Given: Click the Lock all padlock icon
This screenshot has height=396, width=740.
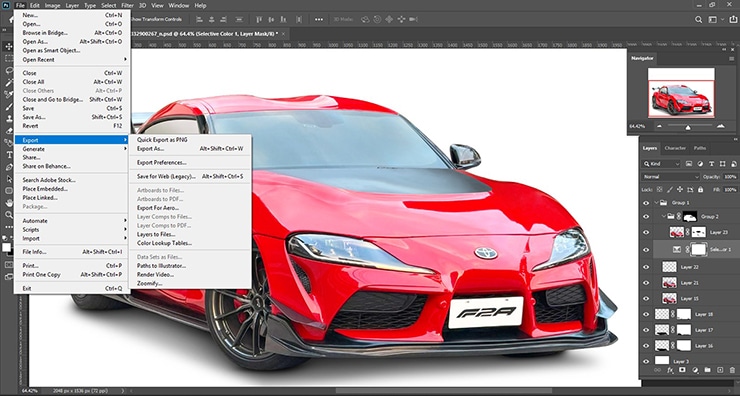Looking at the screenshot, I should (x=700, y=189).
